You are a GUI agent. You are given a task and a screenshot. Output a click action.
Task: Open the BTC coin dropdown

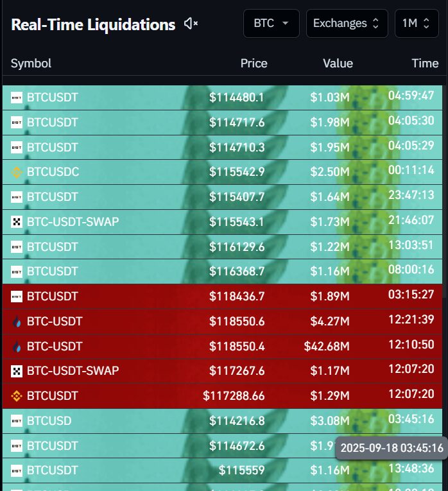coord(271,24)
